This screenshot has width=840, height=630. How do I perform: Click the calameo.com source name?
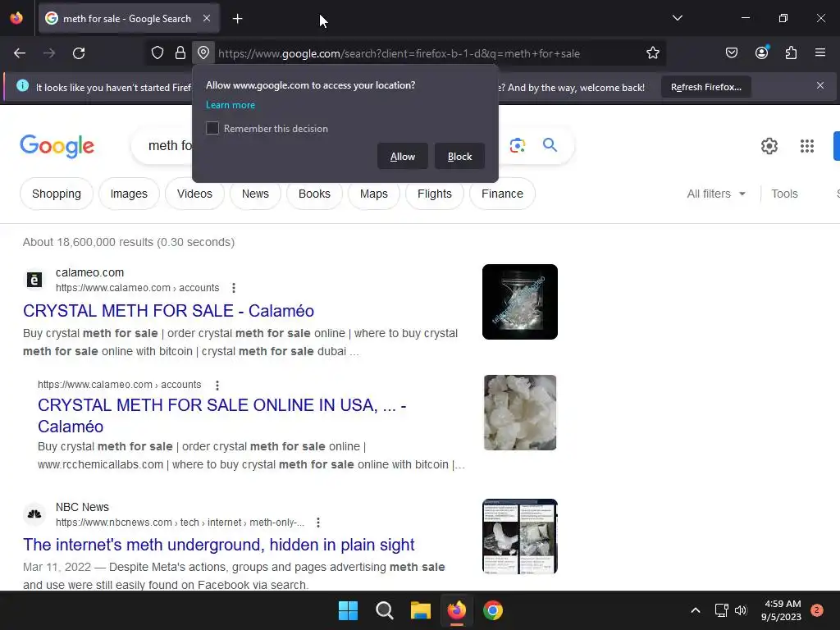tap(89, 272)
